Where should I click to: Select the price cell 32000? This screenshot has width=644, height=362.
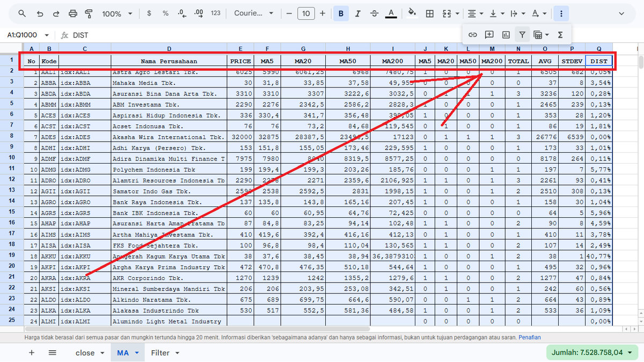[x=240, y=137]
